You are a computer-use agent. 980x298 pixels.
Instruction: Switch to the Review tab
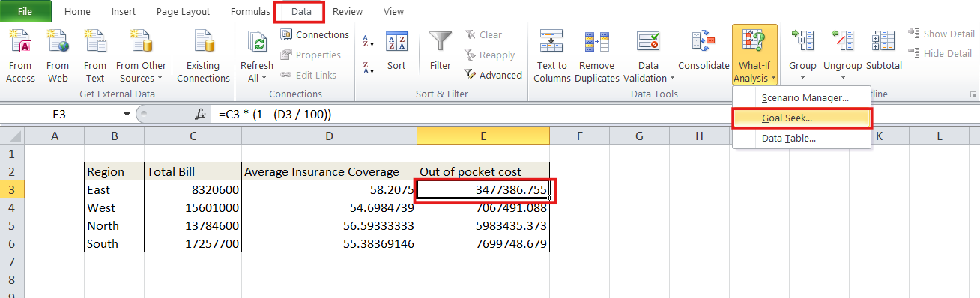tap(348, 12)
